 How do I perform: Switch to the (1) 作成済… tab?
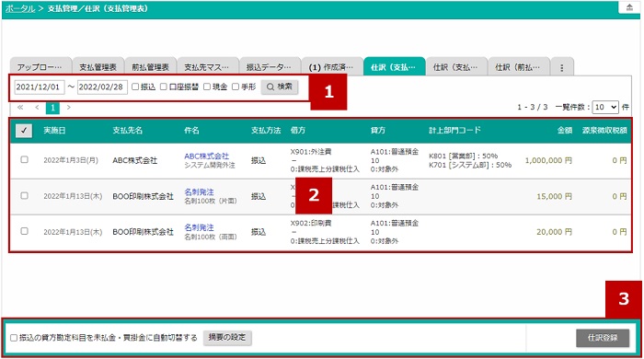coord(331,67)
